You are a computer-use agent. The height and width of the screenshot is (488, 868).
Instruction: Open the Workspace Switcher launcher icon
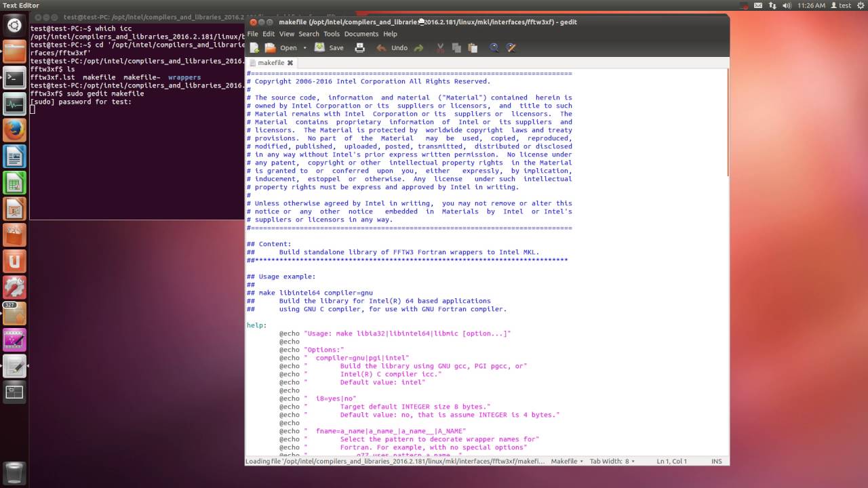(x=14, y=392)
